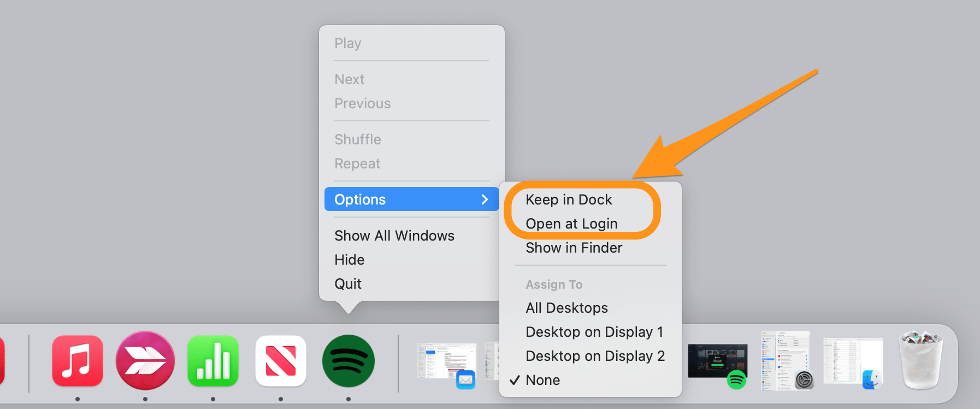Viewport: 980px width, 409px height.
Task: Restore the minimized Finder window
Action: [852, 361]
